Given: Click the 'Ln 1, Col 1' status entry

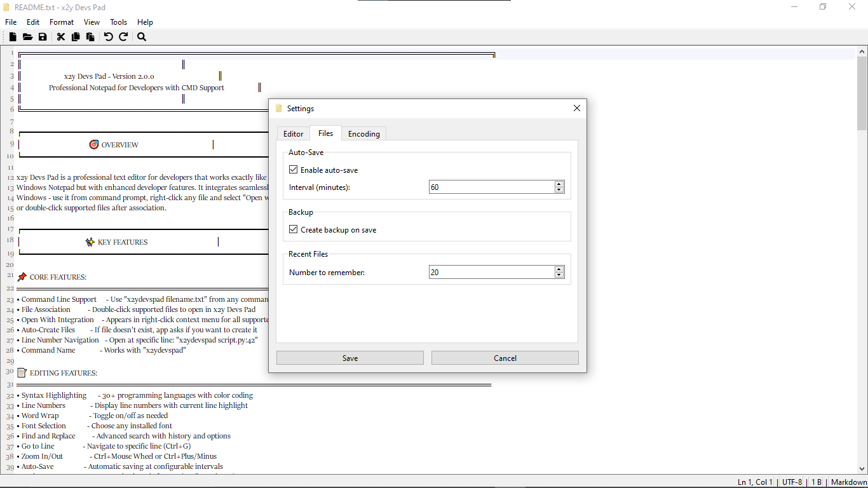Looking at the screenshot, I should click(x=756, y=482).
